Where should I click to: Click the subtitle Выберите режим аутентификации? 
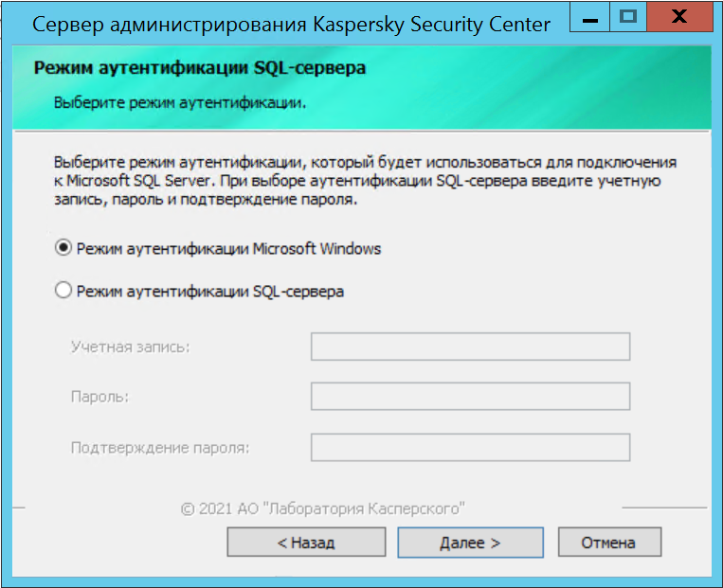coord(180,102)
